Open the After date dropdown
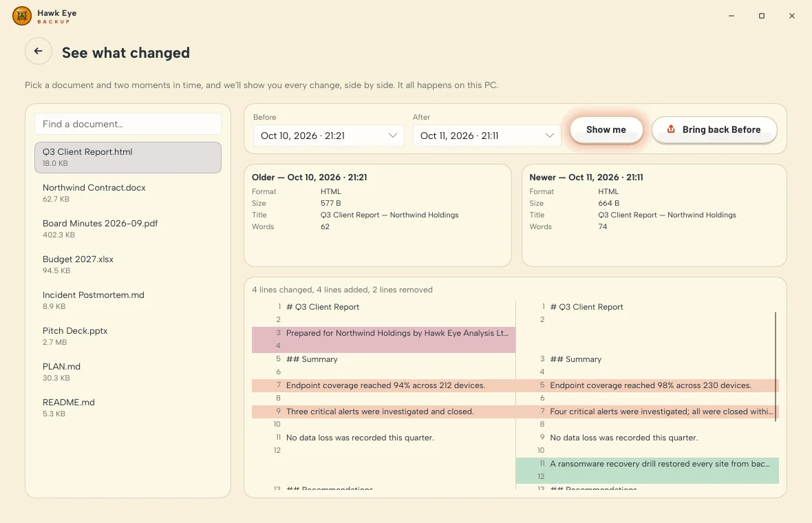Image resolution: width=812 pixels, height=523 pixels. (x=487, y=136)
